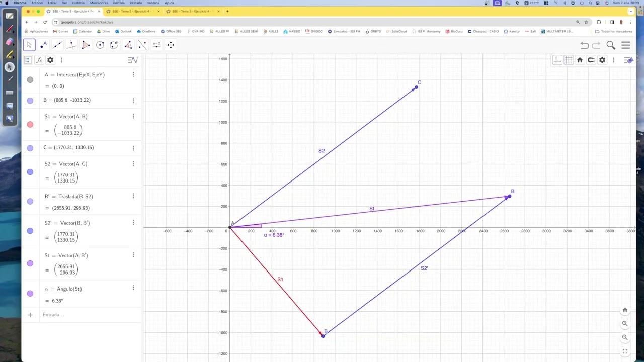
Task: Bookmark this page with the star
Action: point(586,22)
